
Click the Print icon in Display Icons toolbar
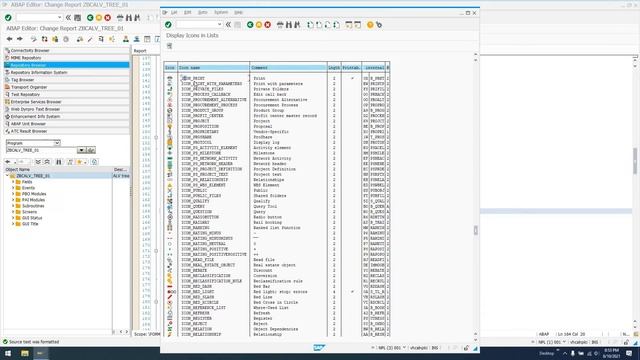280,25
